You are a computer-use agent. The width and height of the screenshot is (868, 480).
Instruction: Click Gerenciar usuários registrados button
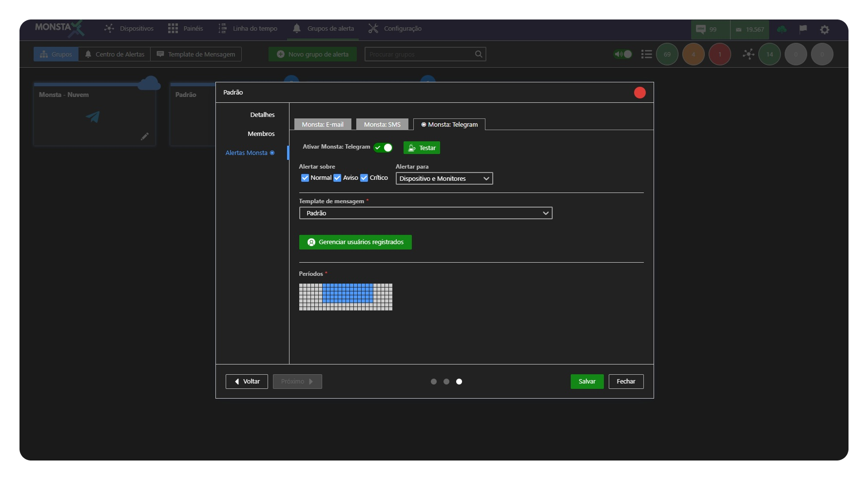[x=355, y=242]
